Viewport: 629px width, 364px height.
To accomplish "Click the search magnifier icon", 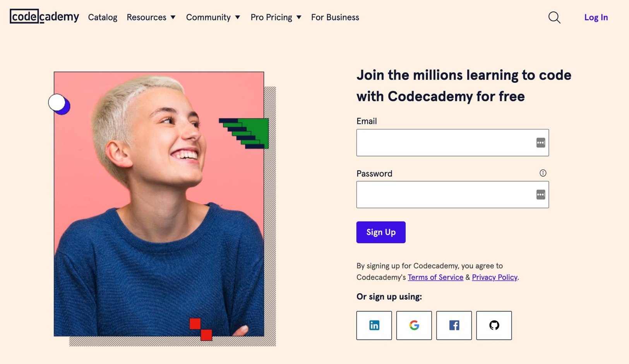I will (x=554, y=17).
